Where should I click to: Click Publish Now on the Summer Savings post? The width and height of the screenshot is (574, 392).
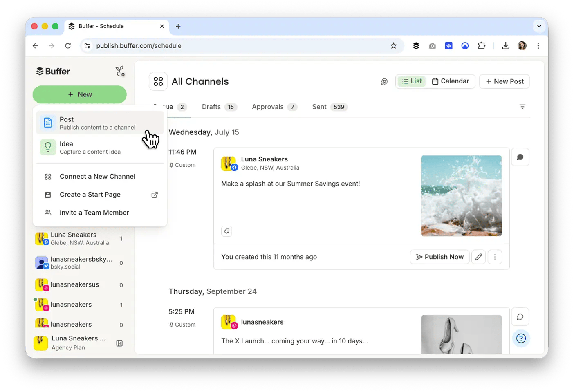click(439, 257)
